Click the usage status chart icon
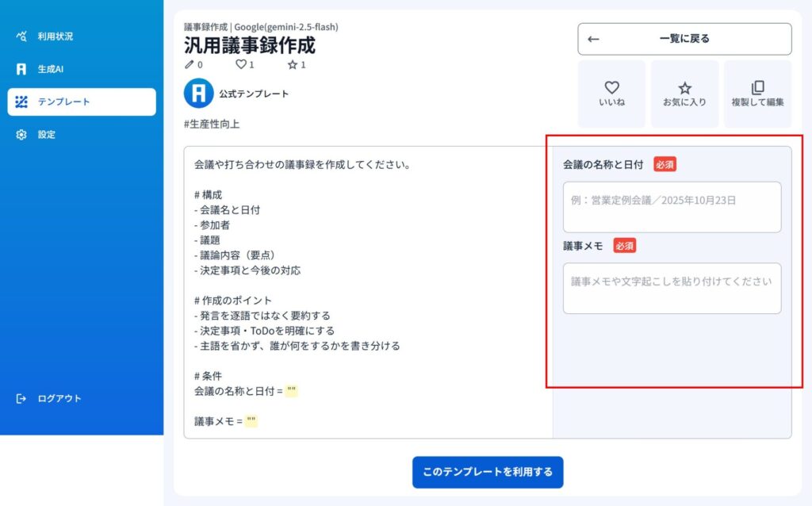The image size is (812, 506). tap(21, 36)
